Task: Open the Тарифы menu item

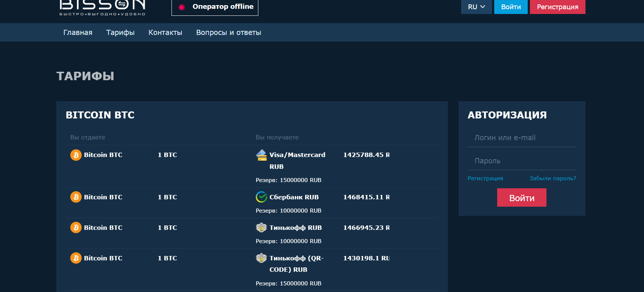Action: pos(120,32)
